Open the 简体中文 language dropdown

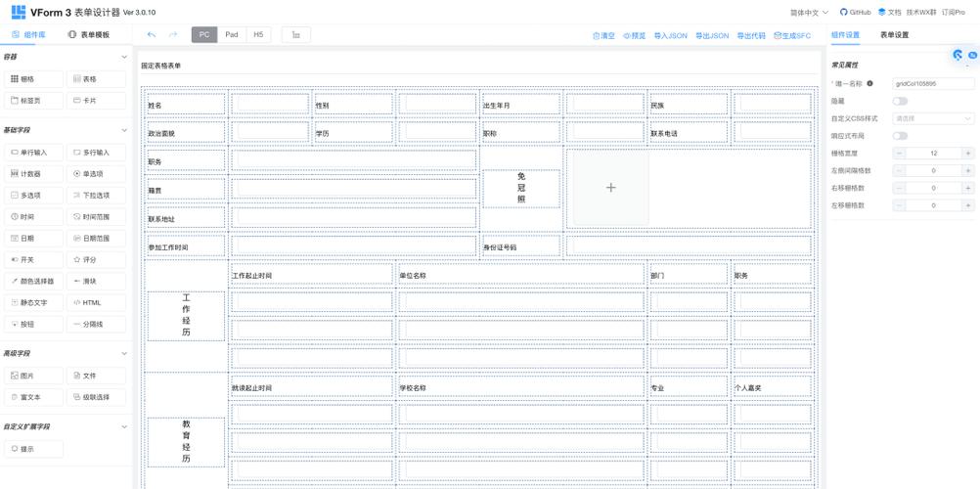(x=810, y=13)
